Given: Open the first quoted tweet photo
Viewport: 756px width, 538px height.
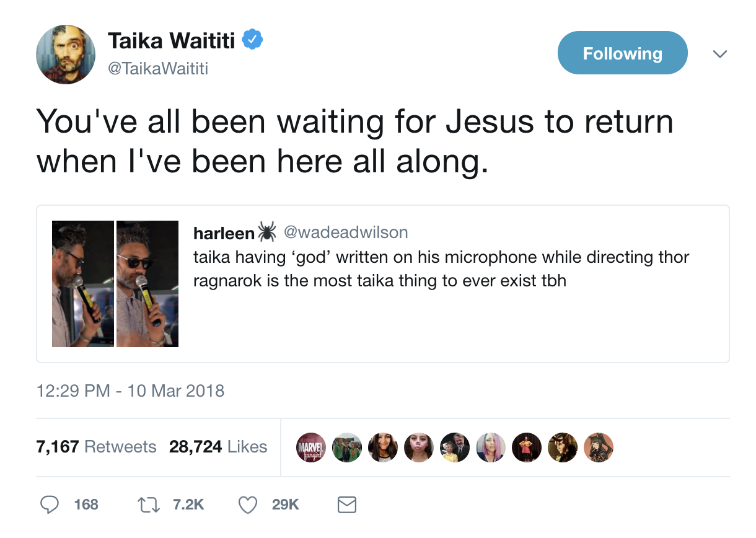Looking at the screenshot, I should coord(83,284).
